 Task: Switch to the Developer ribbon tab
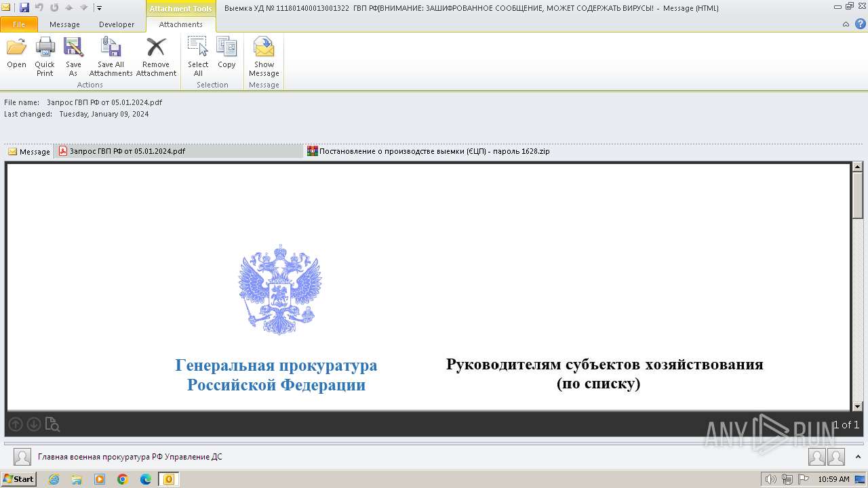click(x=117, y=24)
